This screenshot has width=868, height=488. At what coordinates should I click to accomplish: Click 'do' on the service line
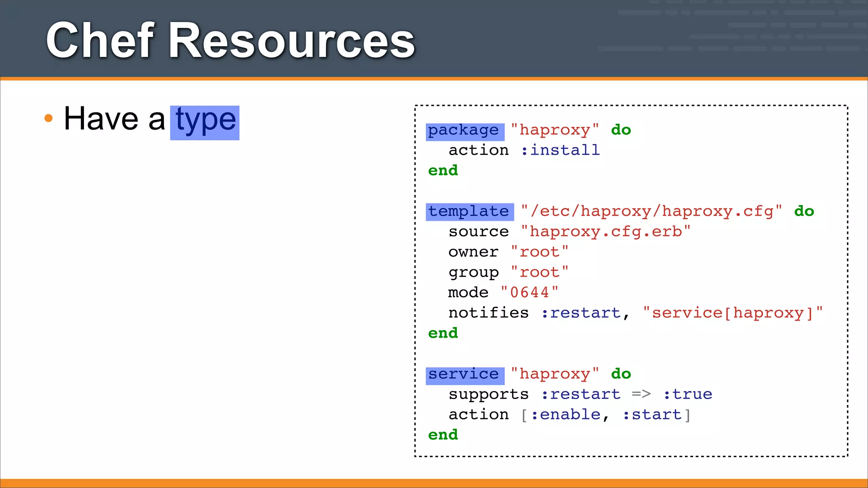(x=621, y=374)
